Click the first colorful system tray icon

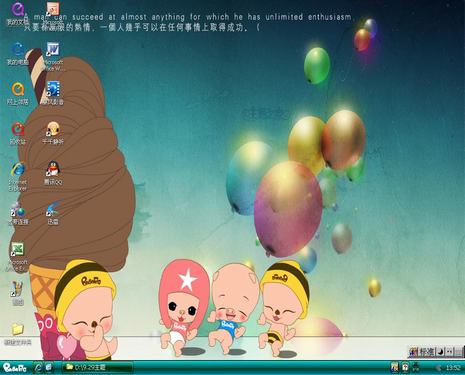pos(394,368)
